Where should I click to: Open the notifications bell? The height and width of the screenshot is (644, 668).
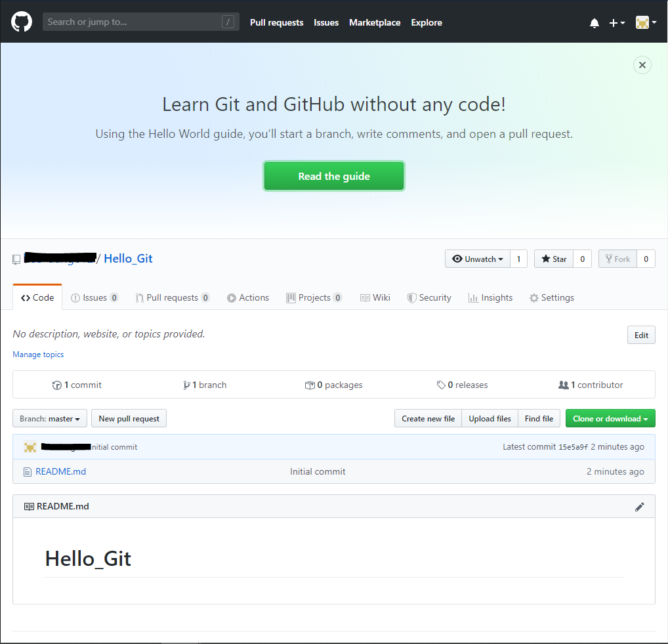coord(595,23)
